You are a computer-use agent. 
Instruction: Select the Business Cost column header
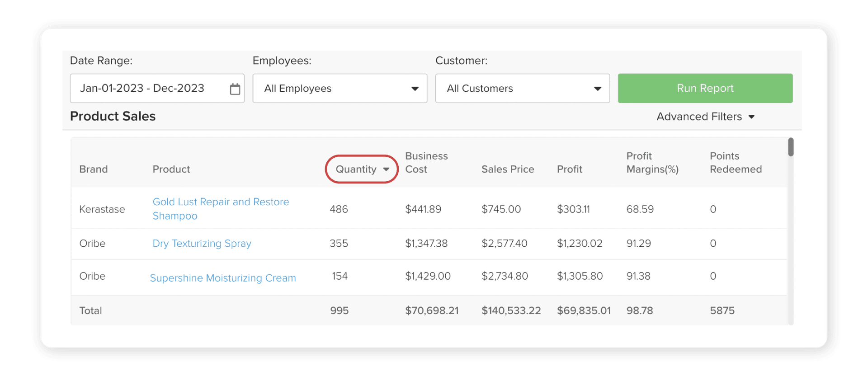click(426, 163)
